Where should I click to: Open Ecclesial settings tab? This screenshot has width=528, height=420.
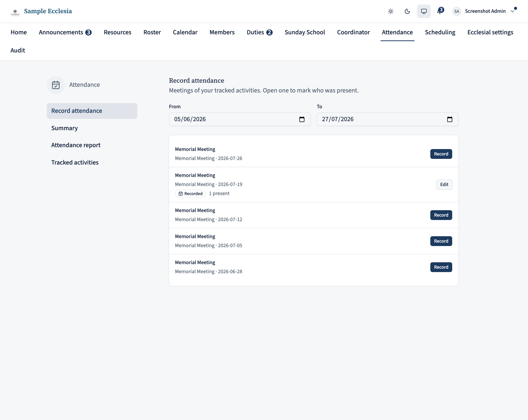click(x=490, y=32)
